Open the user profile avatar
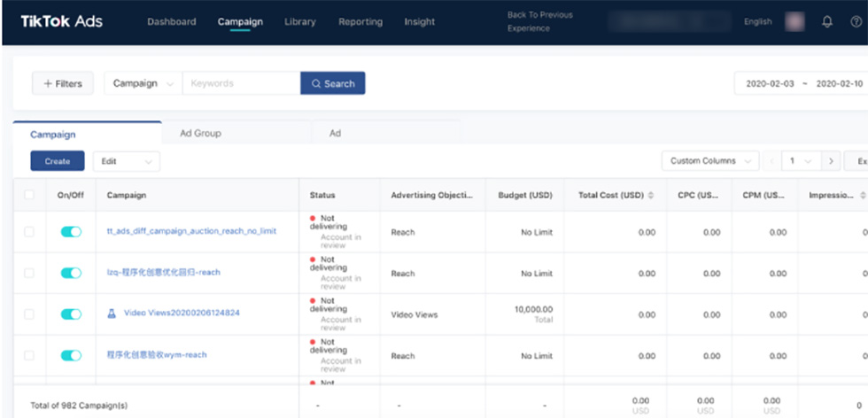The height and width of the screenshot is (418, 868). [x=794, y=22]
